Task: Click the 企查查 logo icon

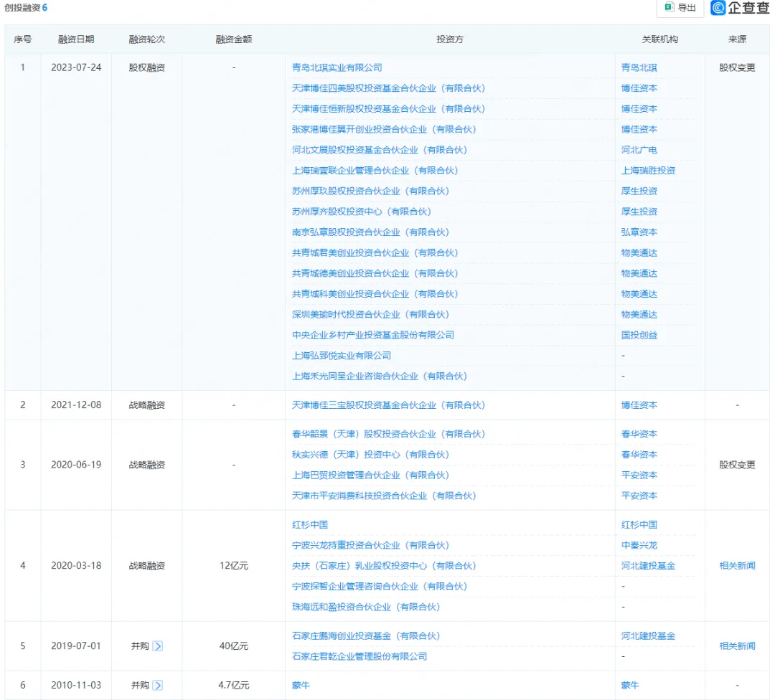Action: (718, 7)
